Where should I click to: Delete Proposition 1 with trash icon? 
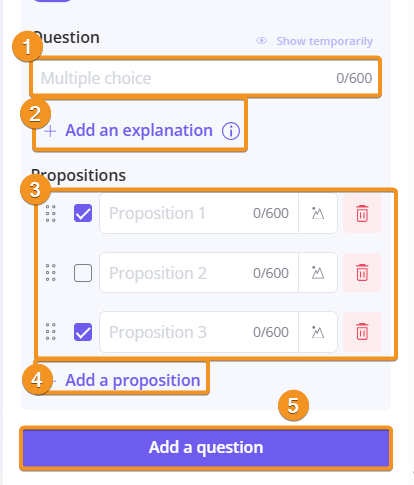point(362,213)
